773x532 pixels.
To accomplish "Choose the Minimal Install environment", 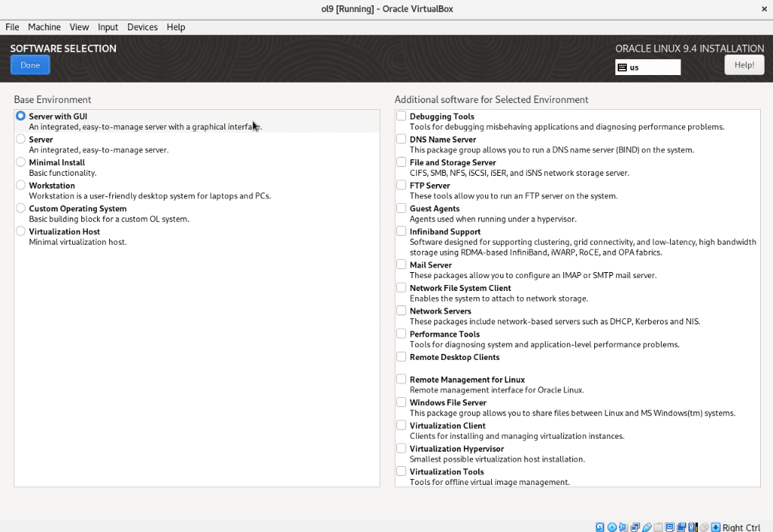I will (20, 161).
